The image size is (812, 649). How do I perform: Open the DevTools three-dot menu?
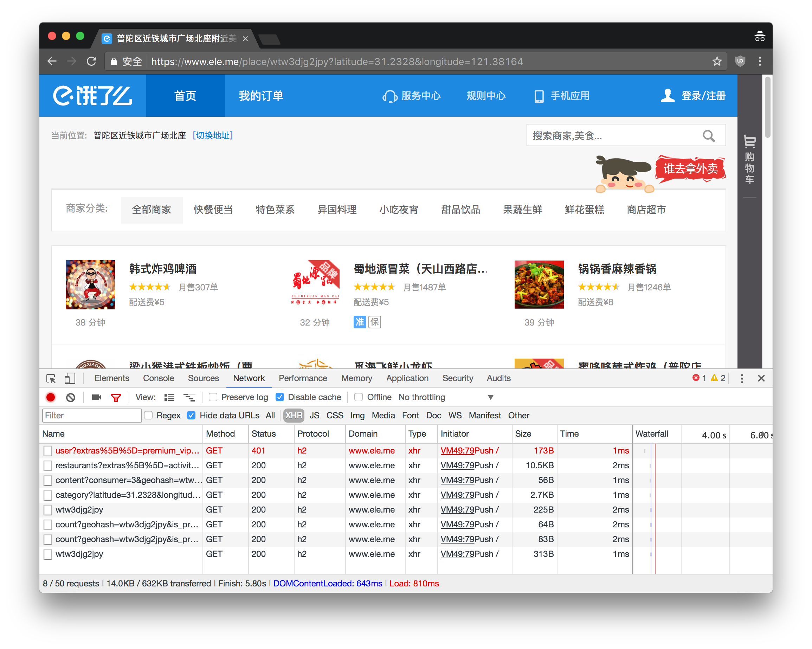pos(742,378)
